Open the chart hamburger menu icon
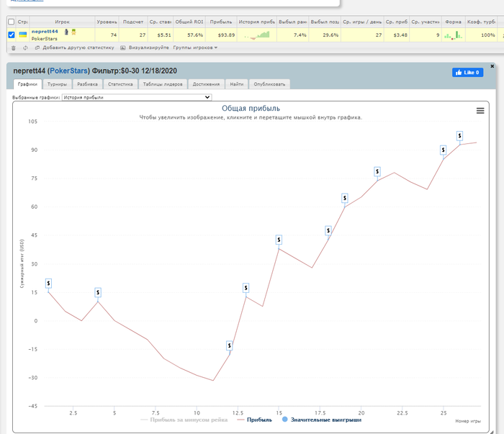504x434 pixels. point(480,111)
